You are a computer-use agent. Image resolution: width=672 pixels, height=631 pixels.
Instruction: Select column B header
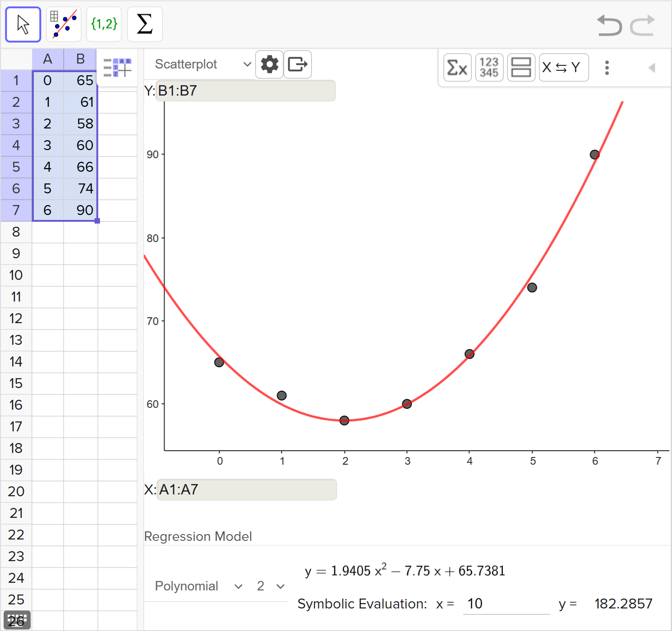coord(80,59)
